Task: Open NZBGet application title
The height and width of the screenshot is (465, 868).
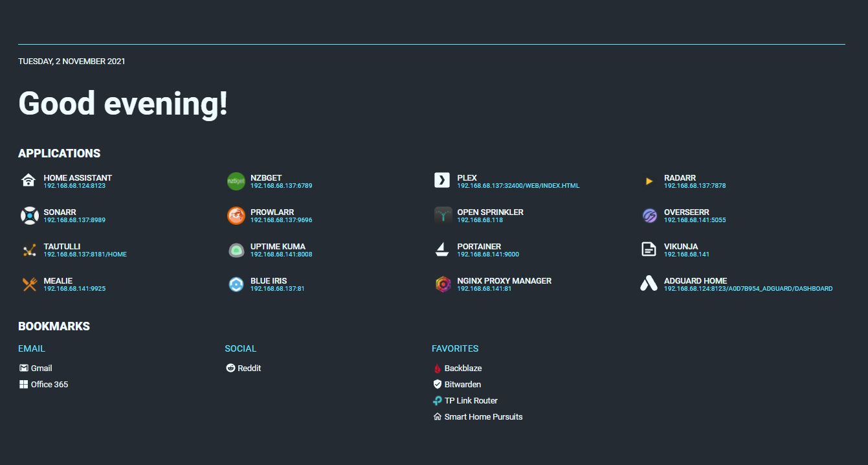Action: [266, 177]
